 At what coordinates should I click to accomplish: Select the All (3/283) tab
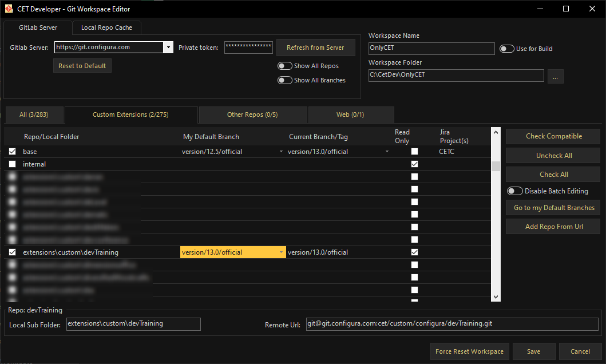tap(34, 115)
